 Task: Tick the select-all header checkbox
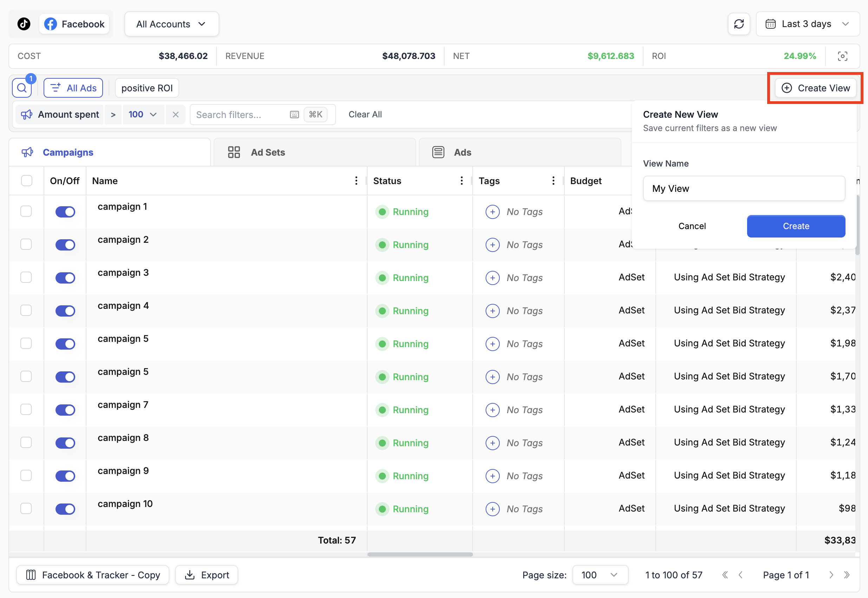click(27, 181)
